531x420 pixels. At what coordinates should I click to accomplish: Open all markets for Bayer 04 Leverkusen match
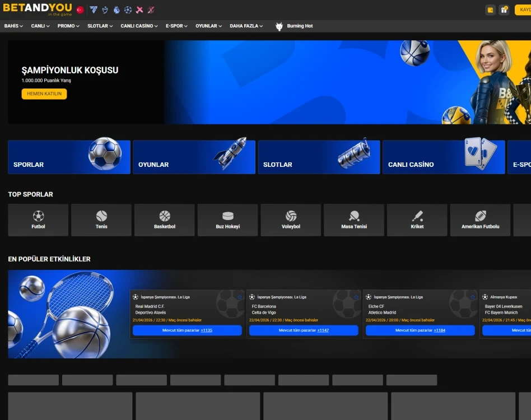click(506, 330)
